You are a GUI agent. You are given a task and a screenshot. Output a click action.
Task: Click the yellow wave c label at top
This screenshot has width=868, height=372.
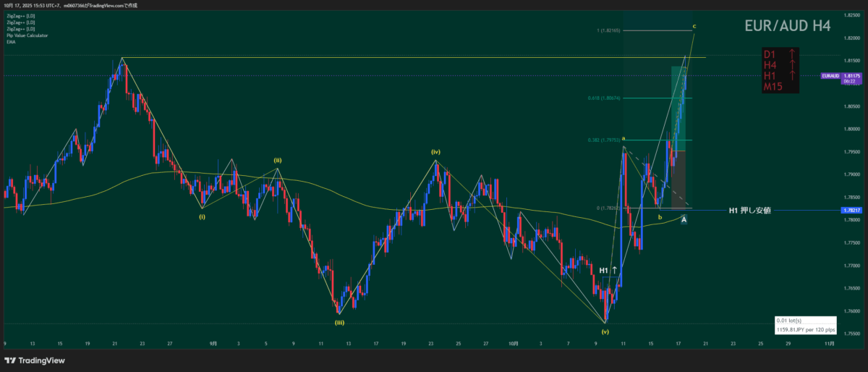tap(694, 27)
